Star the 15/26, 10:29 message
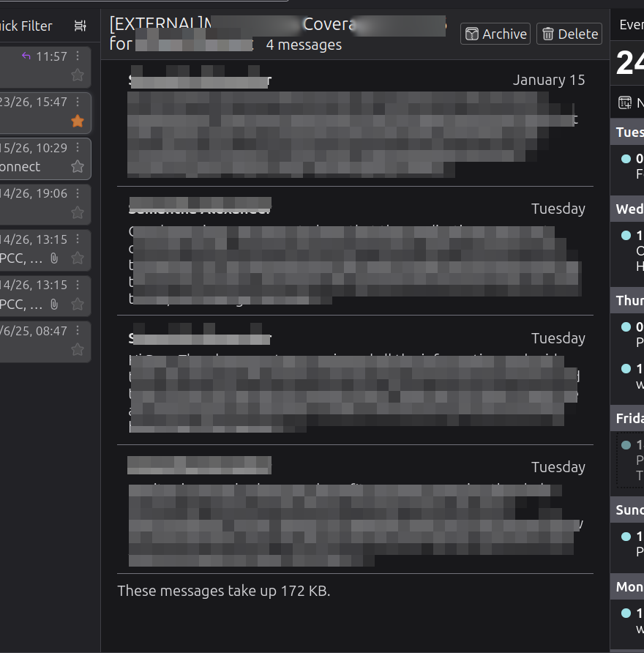The image size is (644, 653). (x=78, y=167)
